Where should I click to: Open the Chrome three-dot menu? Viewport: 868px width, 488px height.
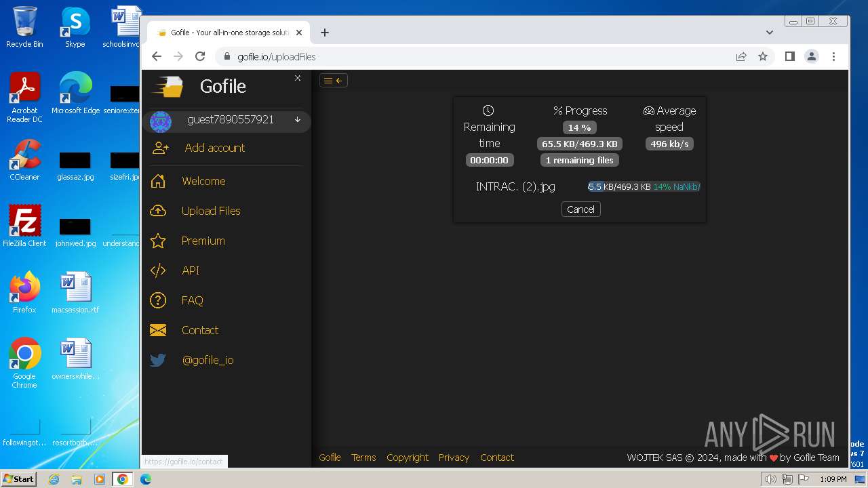[834, 57]
